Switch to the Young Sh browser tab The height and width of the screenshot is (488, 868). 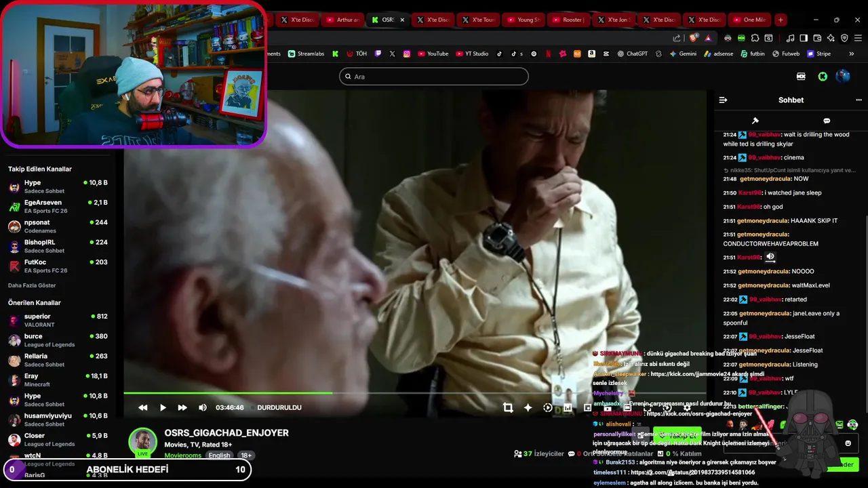(x=523, y=20)
